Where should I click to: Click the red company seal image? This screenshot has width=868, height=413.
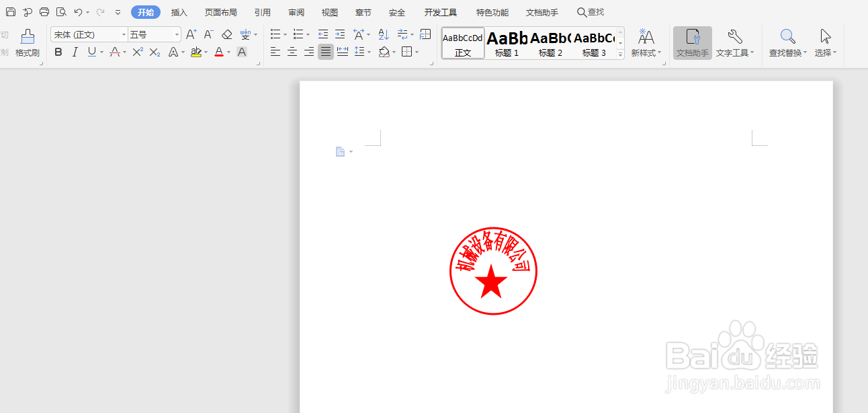coord(493,271)
